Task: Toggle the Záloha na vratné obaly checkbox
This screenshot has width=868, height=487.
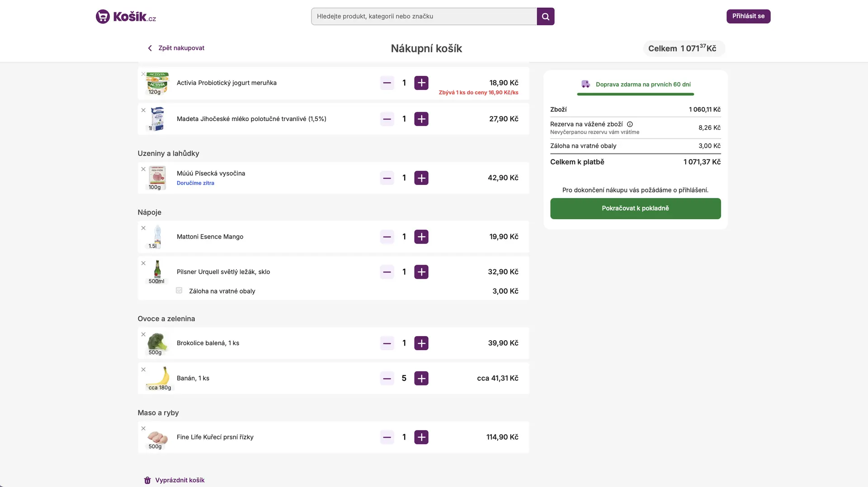Action: [x=179, y=290]
